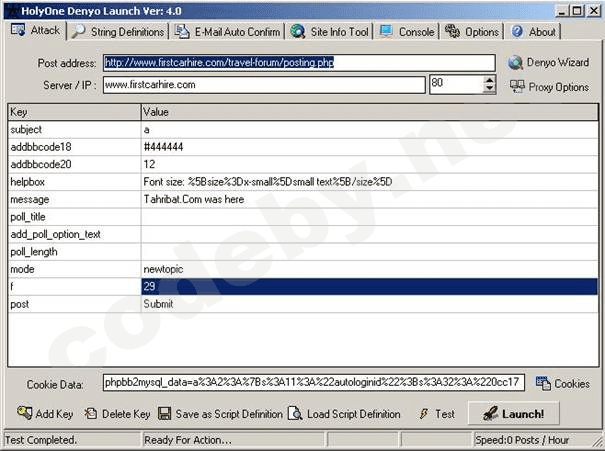
Task: Save as Script Definition
Action: click(x=220, y=414)
